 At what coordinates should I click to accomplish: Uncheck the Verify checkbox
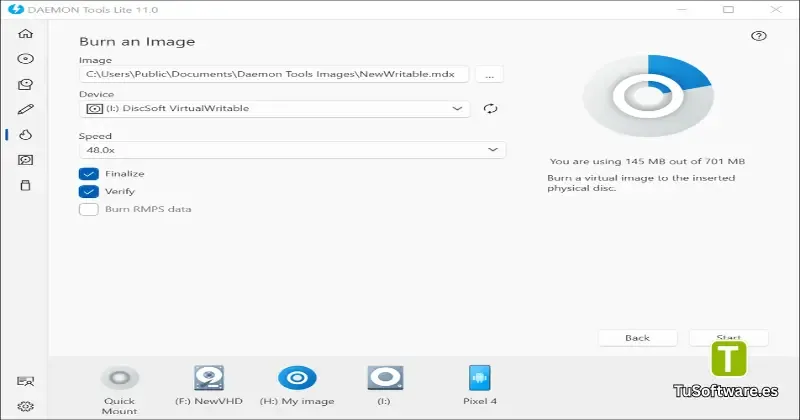tap(89, 191)
